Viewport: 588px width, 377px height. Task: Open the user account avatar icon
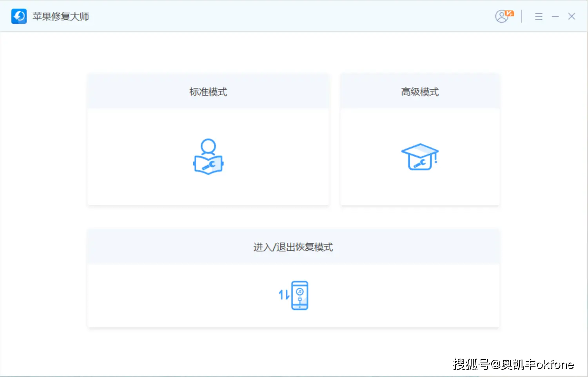pos(502,16)
